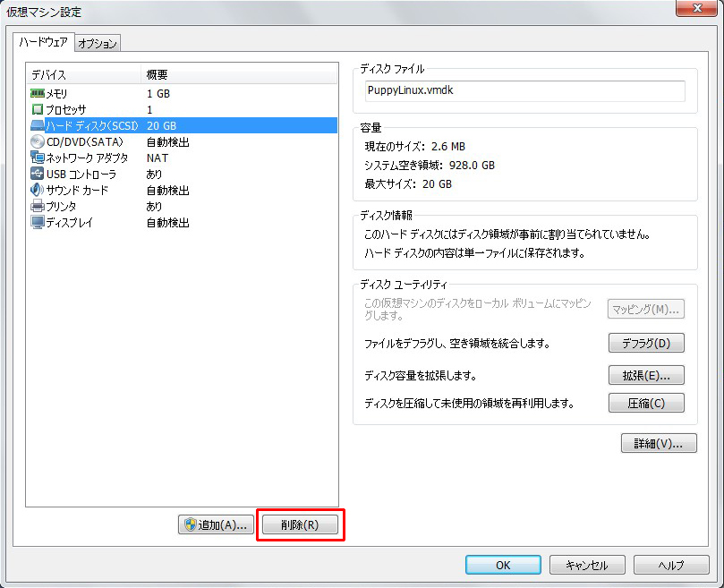Click the PuppyLinux.vmdk disk file field
The width and height of the screenshot is (724, 588).
523,91
